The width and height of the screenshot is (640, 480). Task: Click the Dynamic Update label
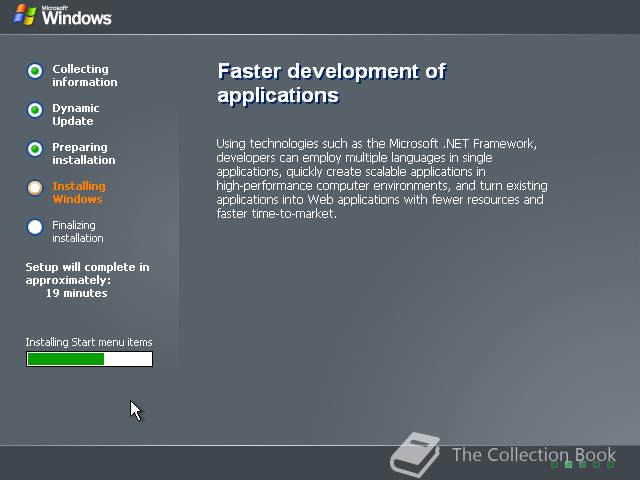pos(76,115)
